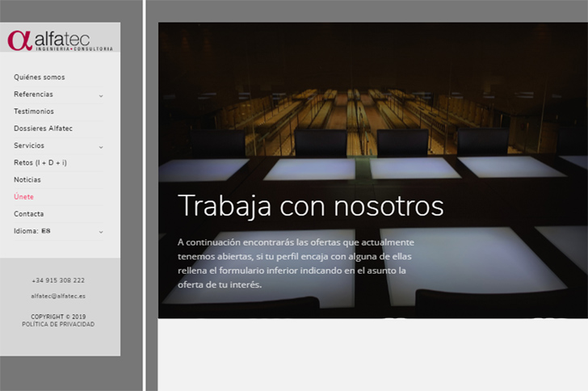Image resolution: width=588 pixels, height=391 pixels.
Task: Open the Servicios menu item
Action: click(29, 145)
